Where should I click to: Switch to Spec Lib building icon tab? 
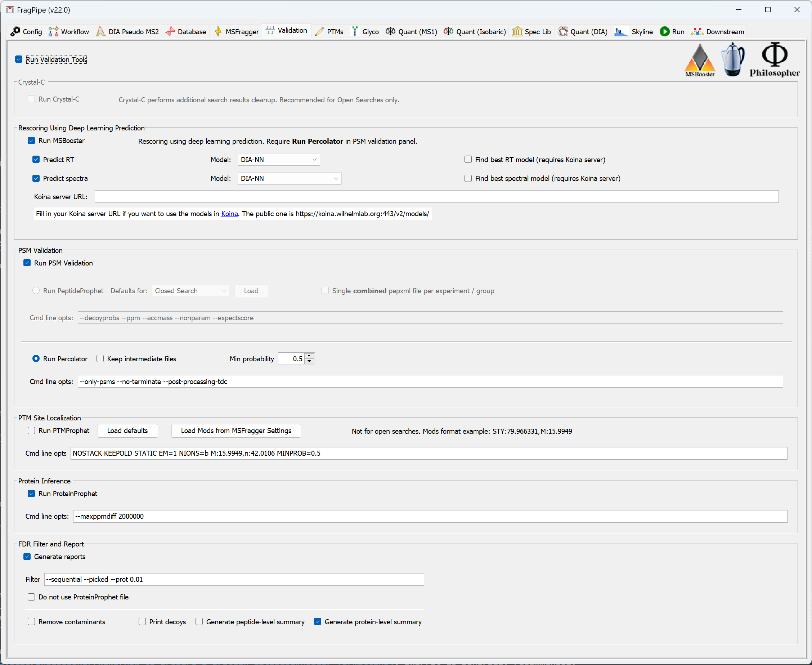pyautogui.click(x=517, y=31)
